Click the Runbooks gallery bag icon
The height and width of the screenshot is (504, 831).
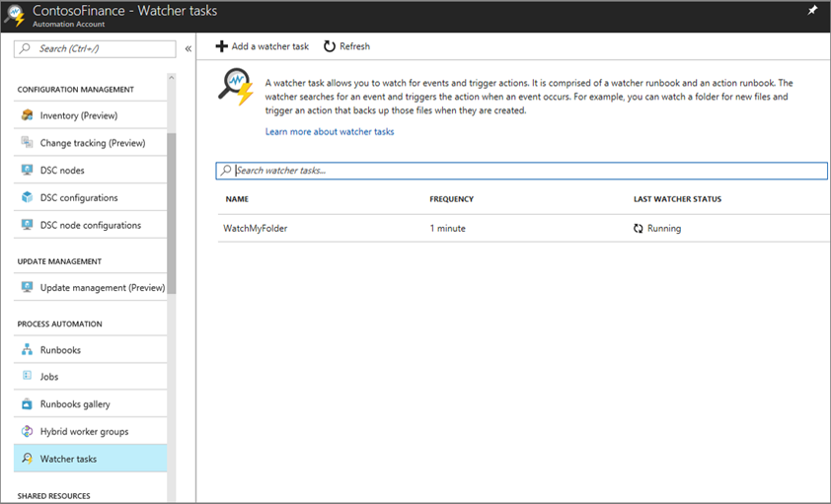[x=27, y=404]
